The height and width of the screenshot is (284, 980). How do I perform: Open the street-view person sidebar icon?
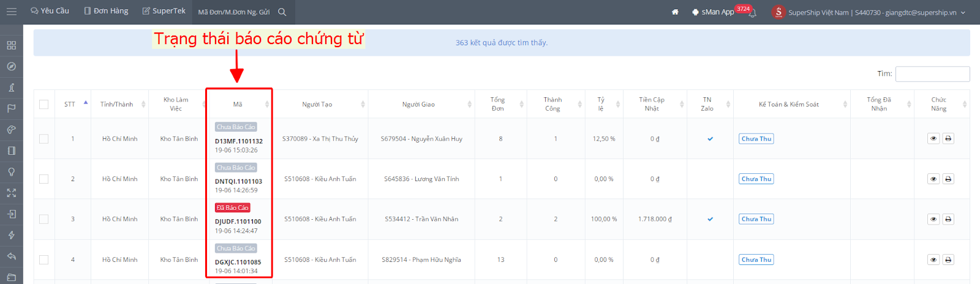(11, 88)
